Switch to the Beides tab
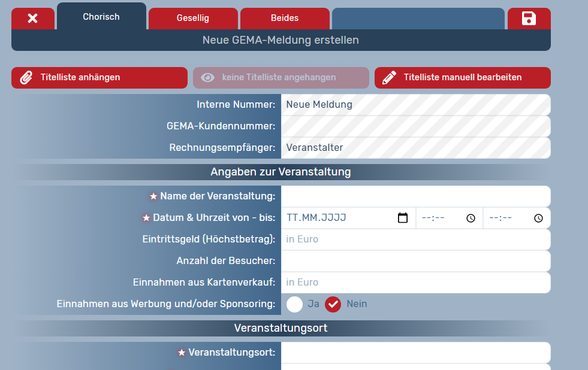The height and width of the screenshot is (370, 588). coord(285,19)
